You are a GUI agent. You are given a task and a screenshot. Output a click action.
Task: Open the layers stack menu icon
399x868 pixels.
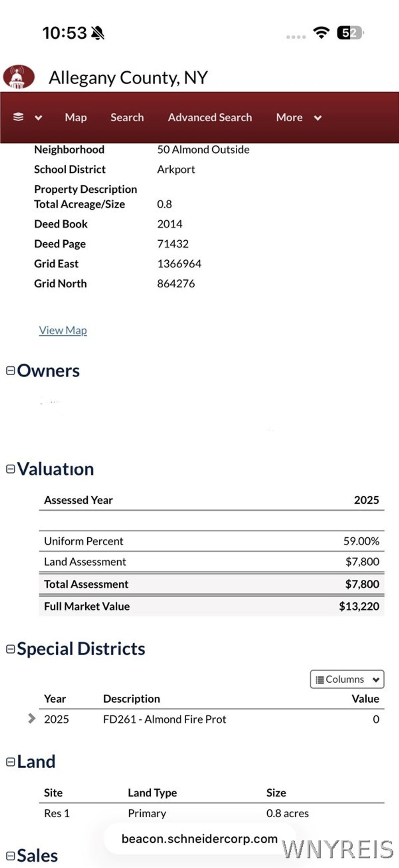(x=18, y=117)
